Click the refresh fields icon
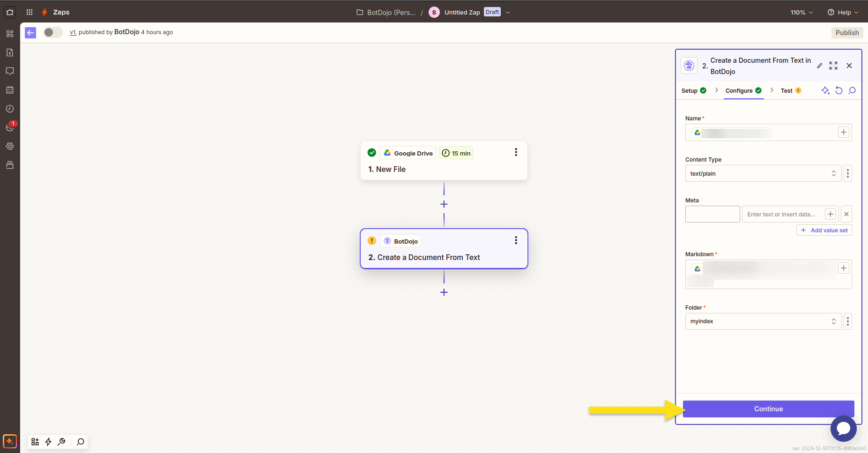Image resolution: width=868 pixels, height=453 pixels. tap(839, 90)
